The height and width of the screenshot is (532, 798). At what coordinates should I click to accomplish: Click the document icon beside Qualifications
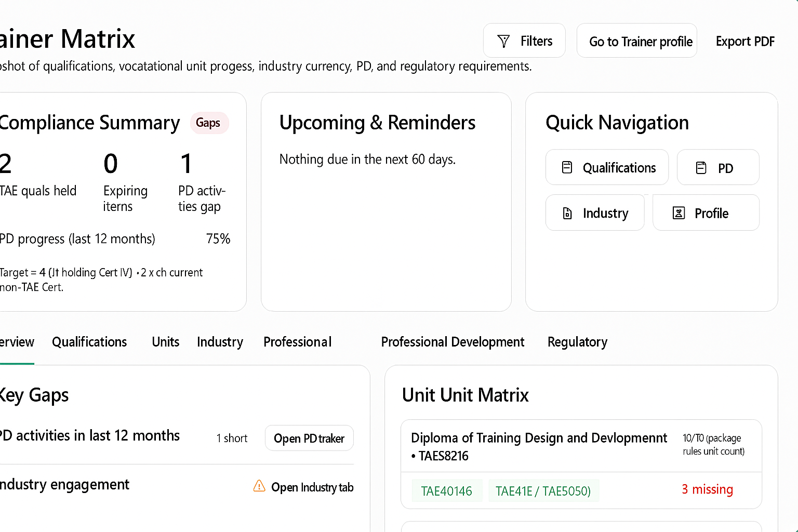(567, 167)
